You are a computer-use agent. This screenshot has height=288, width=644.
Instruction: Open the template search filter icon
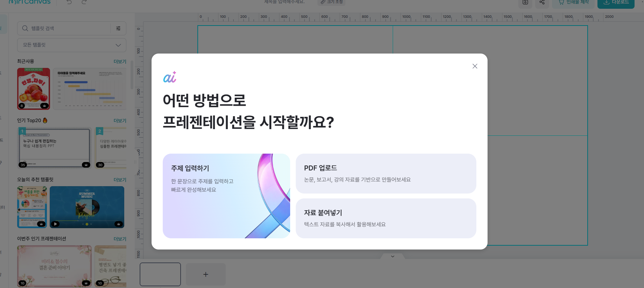(118, 28)
